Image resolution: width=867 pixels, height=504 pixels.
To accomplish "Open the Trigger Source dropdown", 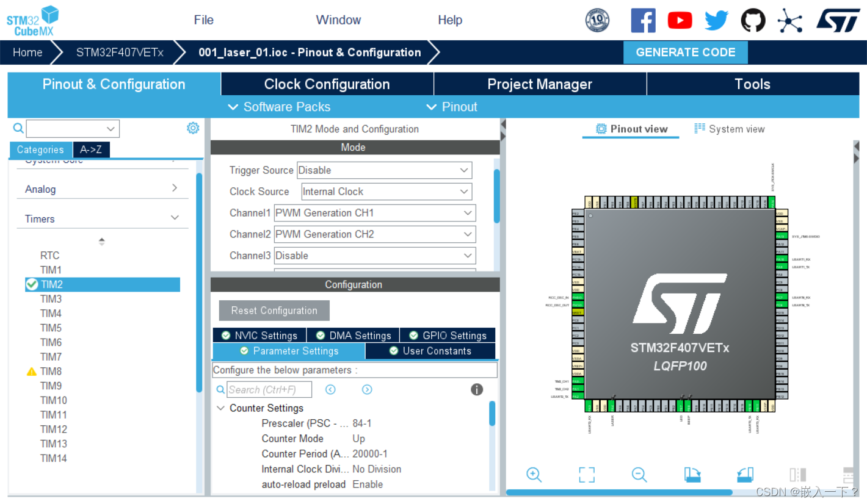I will [x=384, y=170].
